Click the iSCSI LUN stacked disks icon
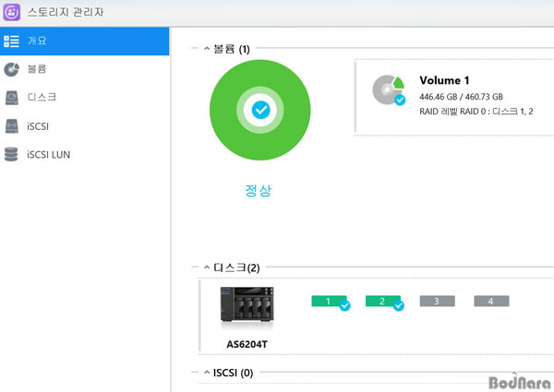 pos(12,155)
